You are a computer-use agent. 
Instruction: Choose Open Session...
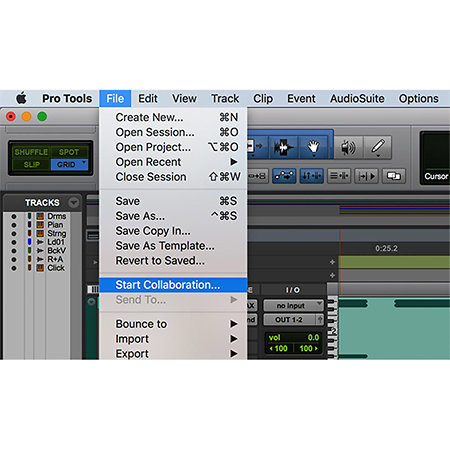pyautogui.click(x=173, y=132)
